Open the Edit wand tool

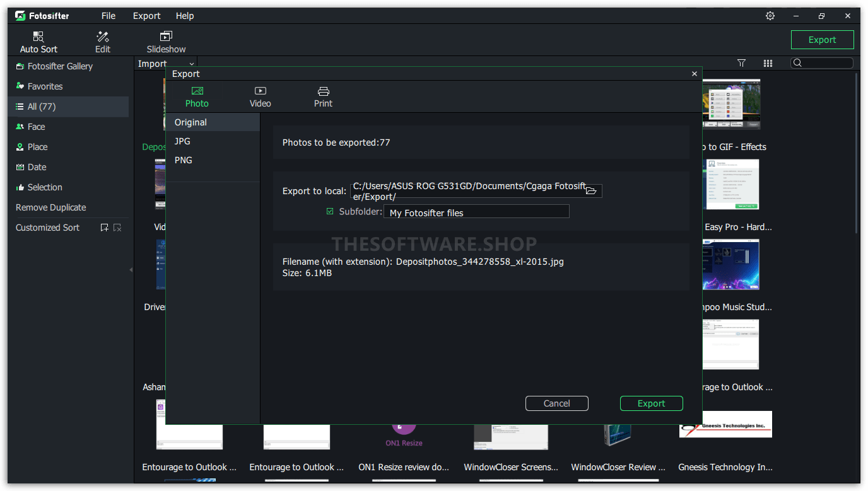(x=103, y=42)
